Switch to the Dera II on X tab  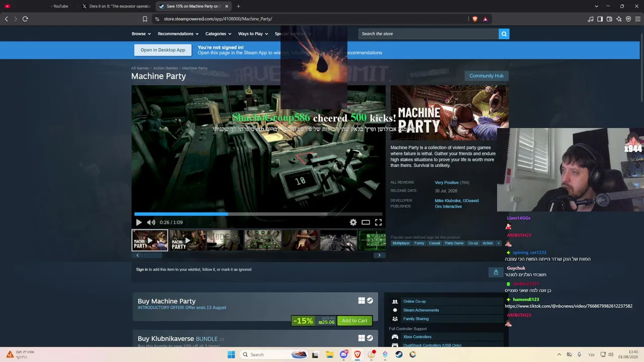tap(117, 6)
